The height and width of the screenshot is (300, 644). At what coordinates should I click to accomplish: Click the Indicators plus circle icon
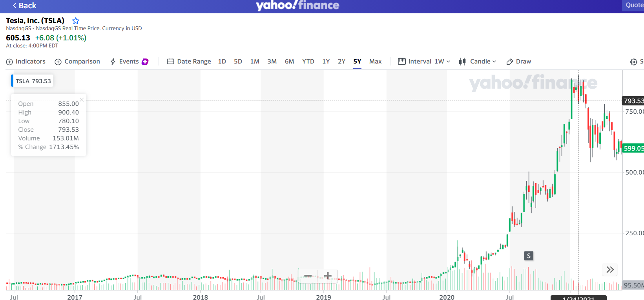(9, 62)
